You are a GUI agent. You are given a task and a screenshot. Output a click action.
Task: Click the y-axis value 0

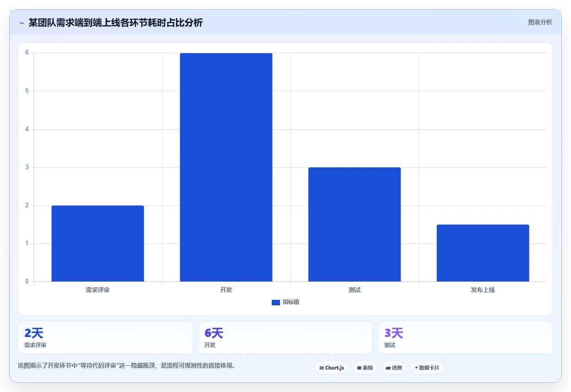(27, 282)
